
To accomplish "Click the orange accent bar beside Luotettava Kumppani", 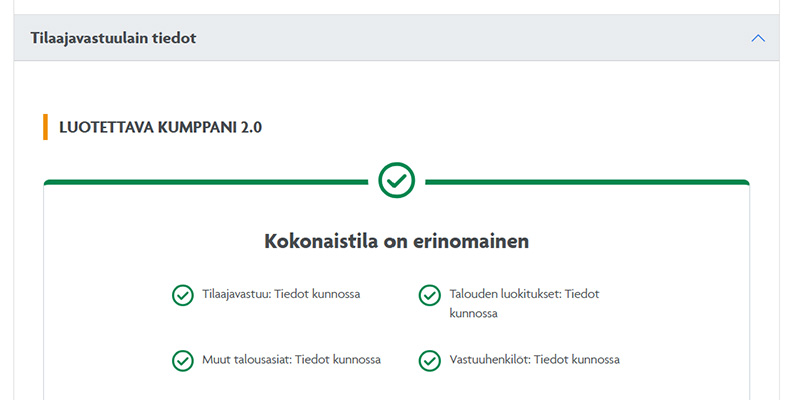I will [46, 127].
